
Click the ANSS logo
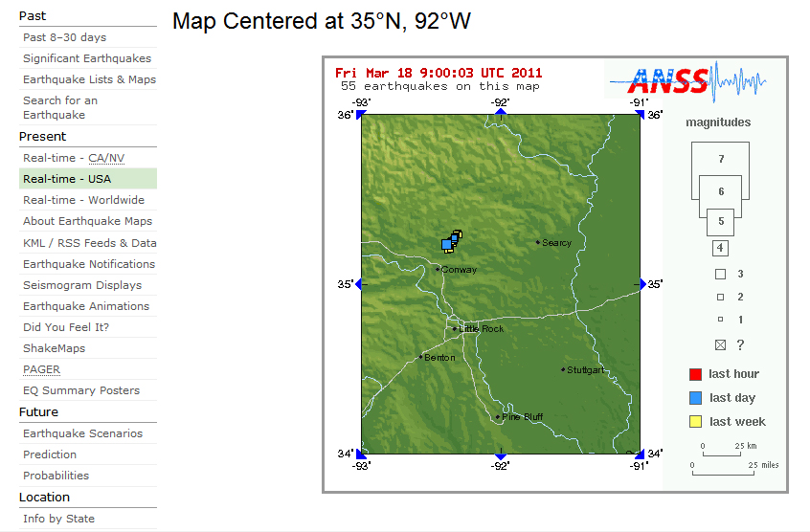click(x=687, y=80)
